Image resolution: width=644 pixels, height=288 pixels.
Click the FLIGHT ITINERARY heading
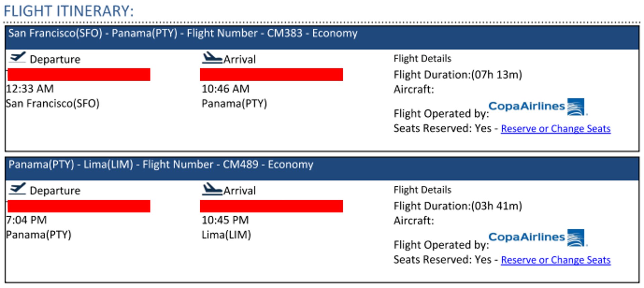point(68,11)
